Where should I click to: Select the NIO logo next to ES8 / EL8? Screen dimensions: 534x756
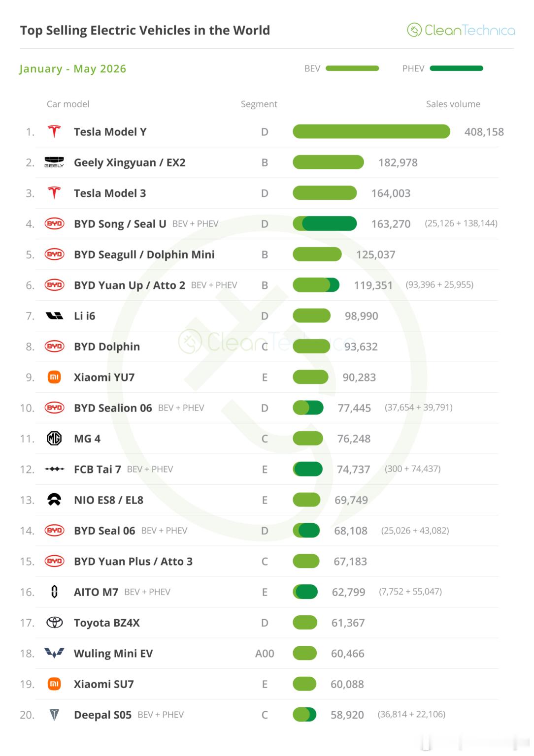[x=54, y=500]
